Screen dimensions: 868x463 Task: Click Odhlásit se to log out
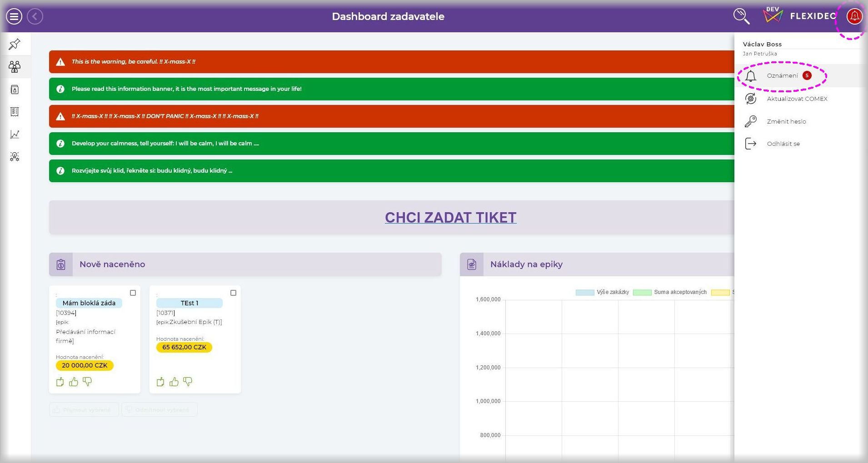point(783,144)
